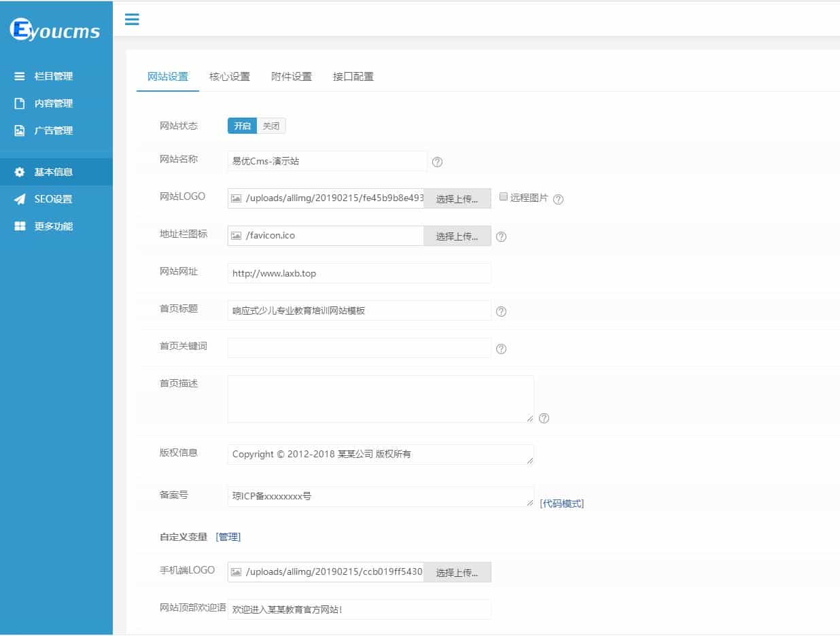Enable the 远程图片 checkbox
The width and height of the screenshot is (840, 636).
pos(503,196)
